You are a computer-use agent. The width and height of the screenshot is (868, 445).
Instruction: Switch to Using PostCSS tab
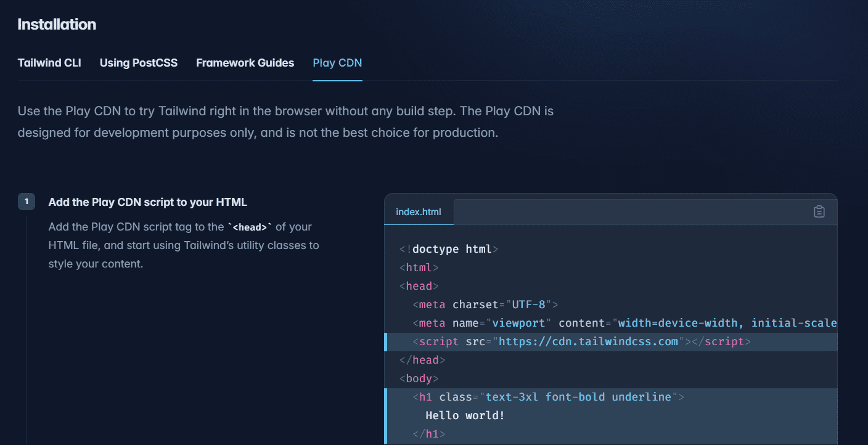tap(139, 63)
